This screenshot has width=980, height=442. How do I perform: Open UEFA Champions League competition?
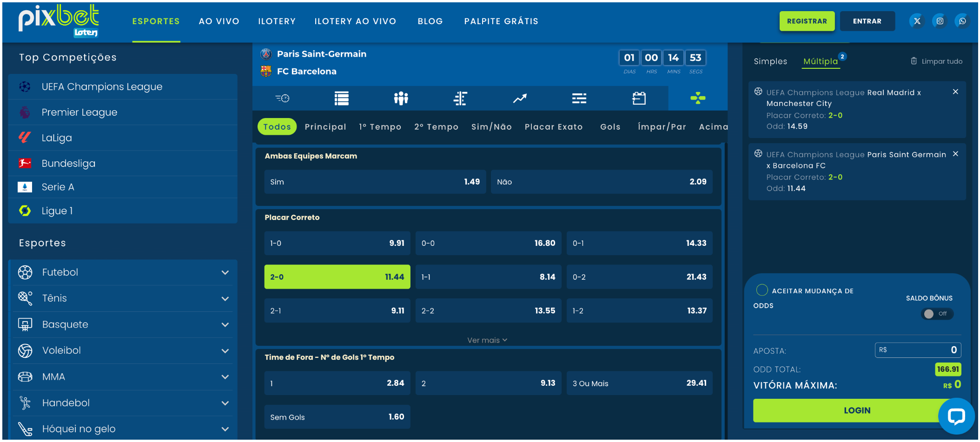point(123,86)
